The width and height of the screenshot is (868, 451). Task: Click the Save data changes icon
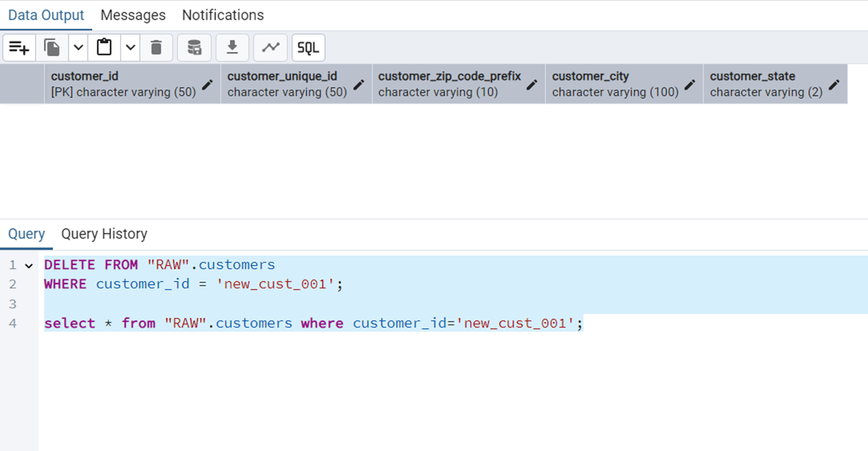195,48
